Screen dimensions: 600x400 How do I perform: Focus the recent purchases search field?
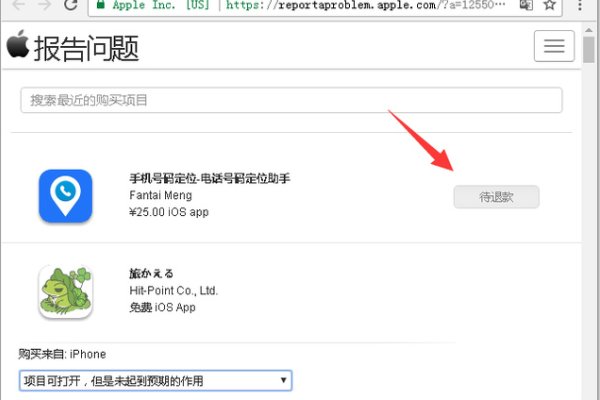[x=291, y=100]
